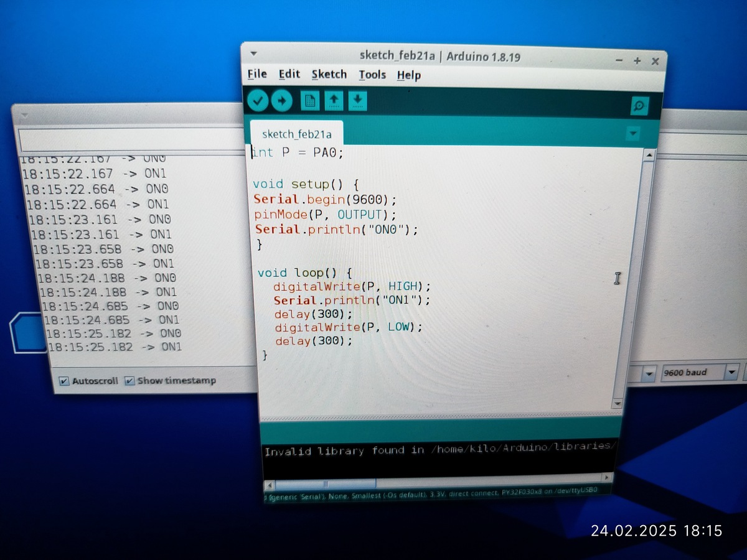747x560 pixels.
Task: Click the 'pinMode(P, OUTPUT);' line
Action: pos(325,215)
